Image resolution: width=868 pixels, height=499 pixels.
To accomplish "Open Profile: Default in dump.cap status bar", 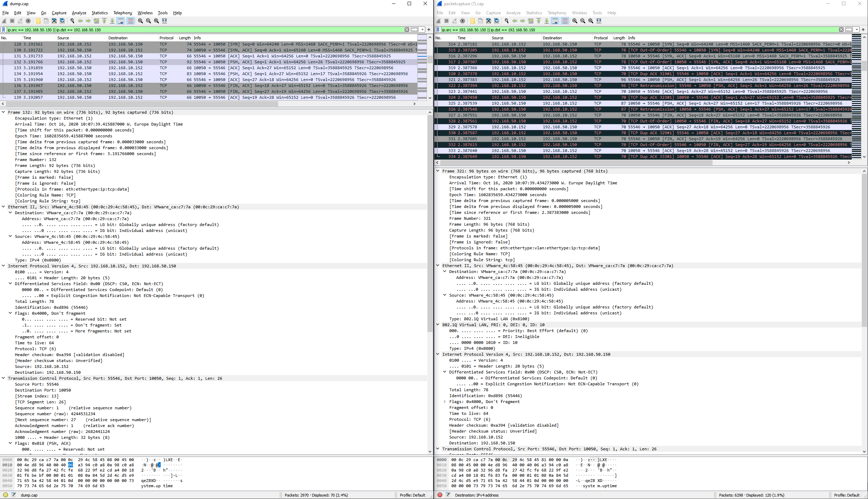I will pyautogui.click(x=412, y=495).
